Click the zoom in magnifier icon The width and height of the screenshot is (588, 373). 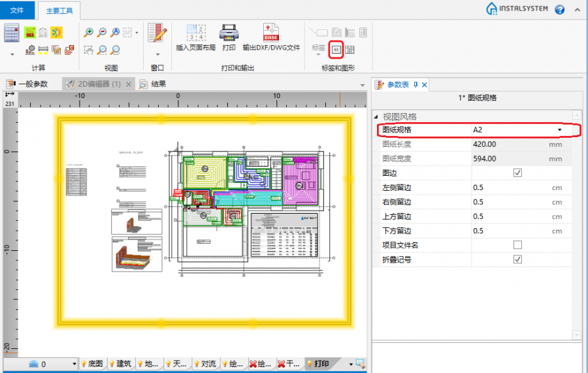click(90, 32)
